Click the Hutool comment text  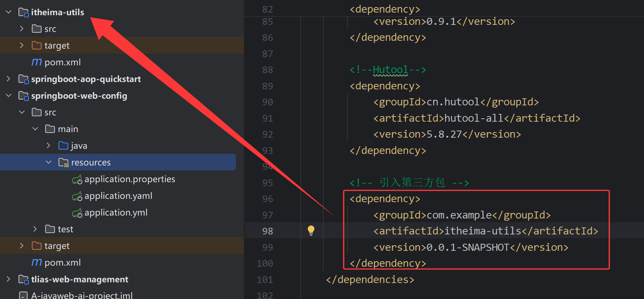point(388,70)
